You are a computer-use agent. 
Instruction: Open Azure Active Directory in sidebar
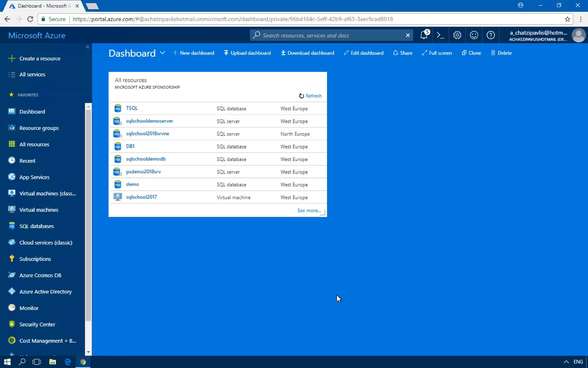[x=45, y=292]
